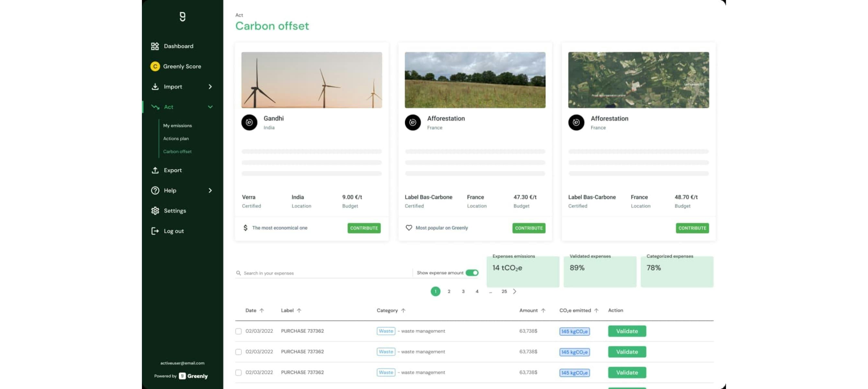Check the first PURCHASE 737362 row checkbox
Viewport: 868px width, 389px height.
(239, 331)
